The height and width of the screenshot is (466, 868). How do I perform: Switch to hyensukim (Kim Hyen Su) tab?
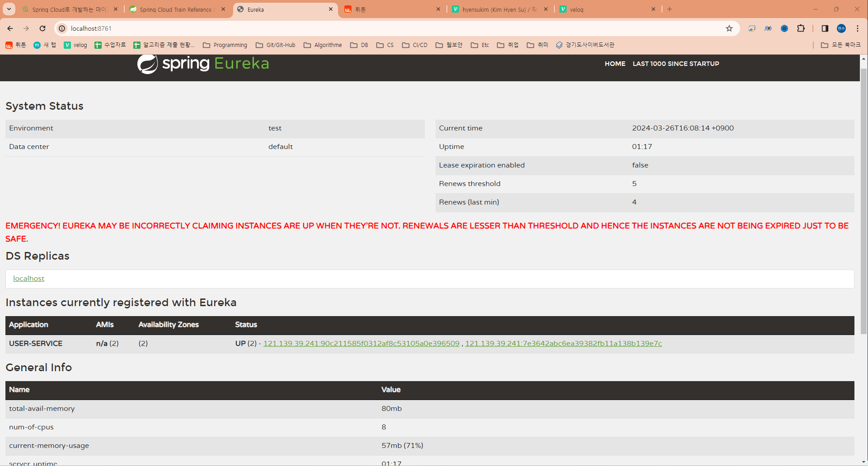[500, 9]
